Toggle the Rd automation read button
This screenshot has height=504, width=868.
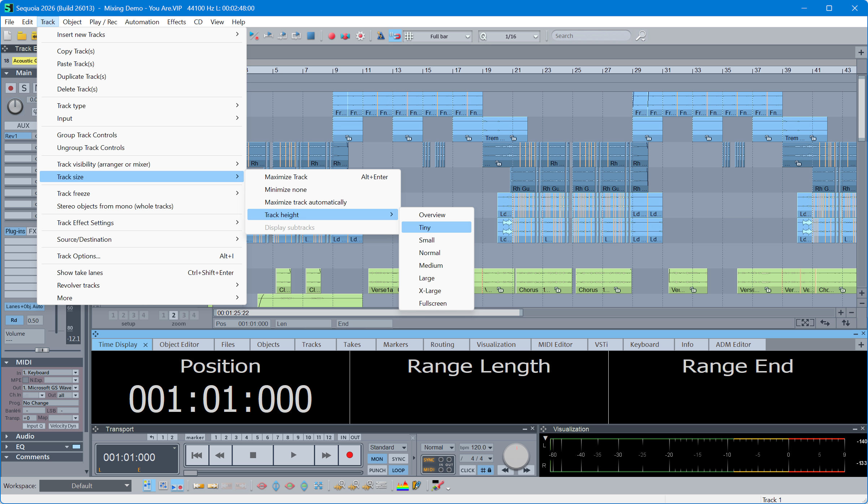(14, 320)
